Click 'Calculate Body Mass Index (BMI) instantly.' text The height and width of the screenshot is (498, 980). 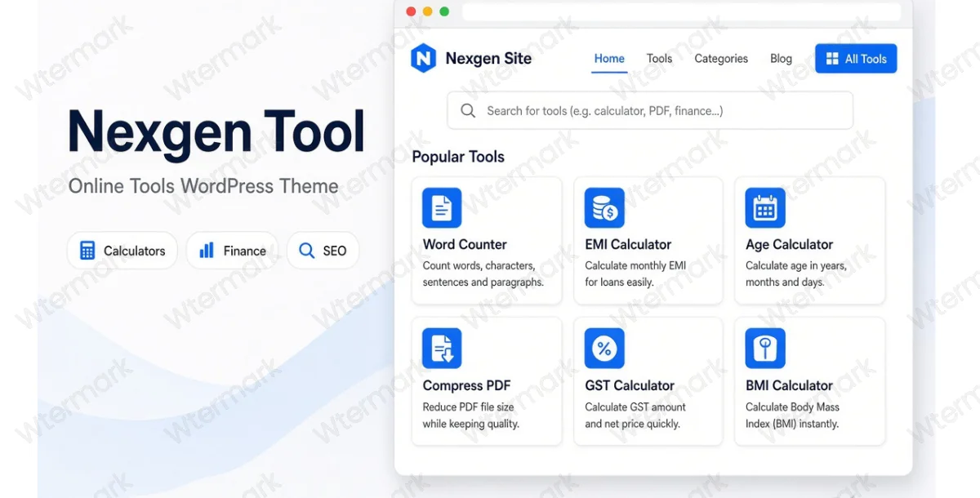point(792,416)
